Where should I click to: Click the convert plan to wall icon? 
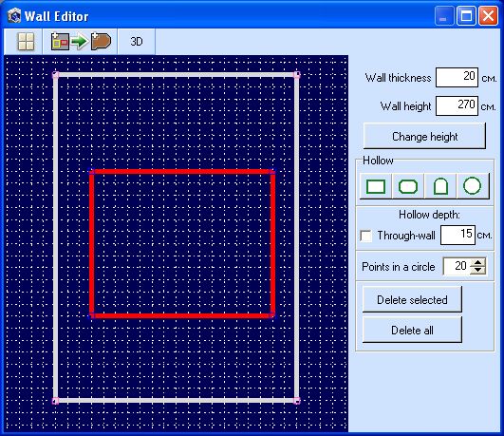pos(81,42)
